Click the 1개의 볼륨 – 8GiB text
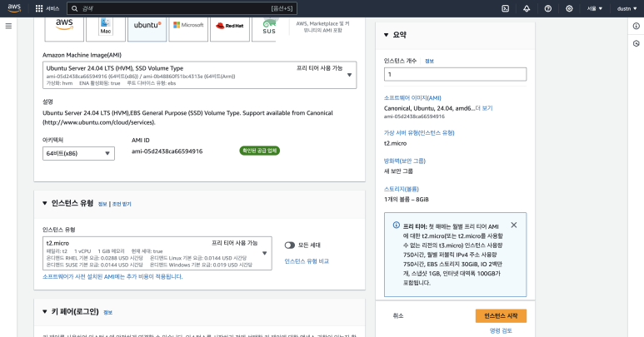644x337 pixels. [407, 200]
